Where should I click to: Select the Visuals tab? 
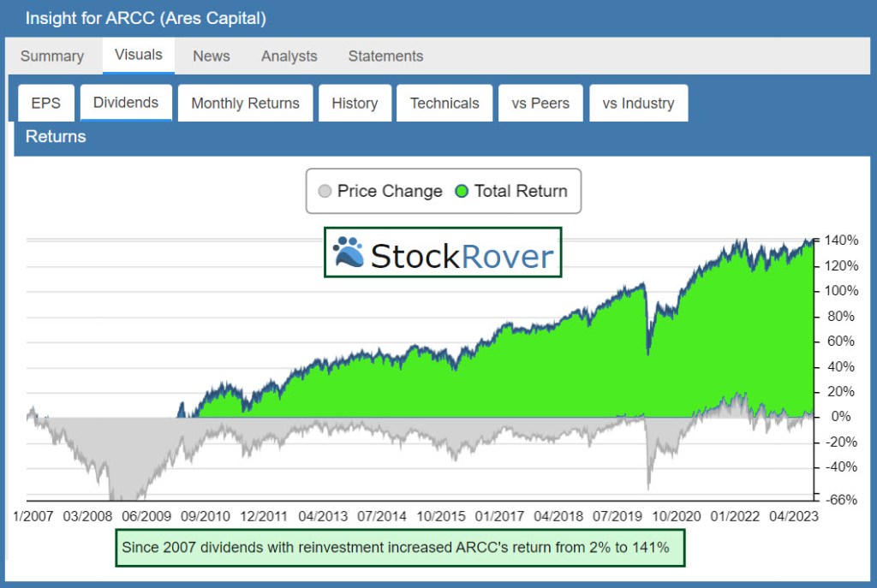tap(138, 55)
